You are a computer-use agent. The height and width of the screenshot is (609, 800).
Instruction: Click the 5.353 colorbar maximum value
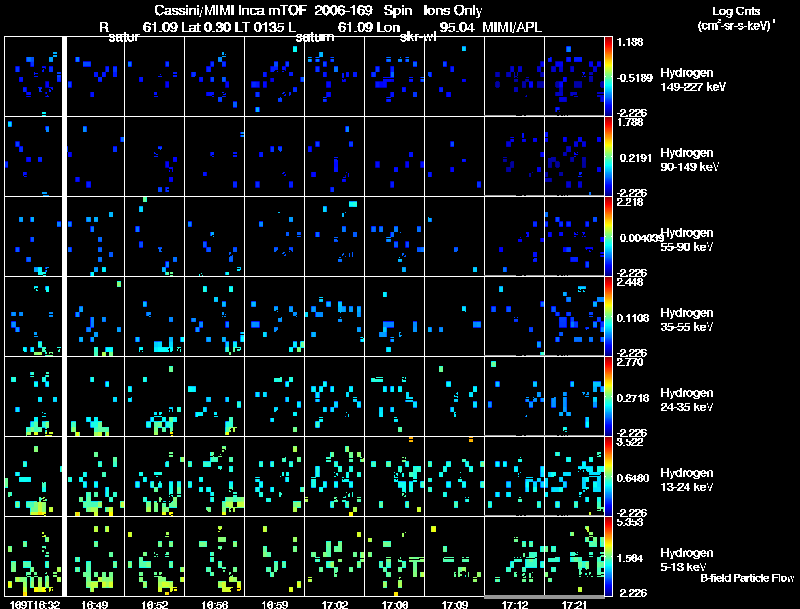[x=630, y=522]
